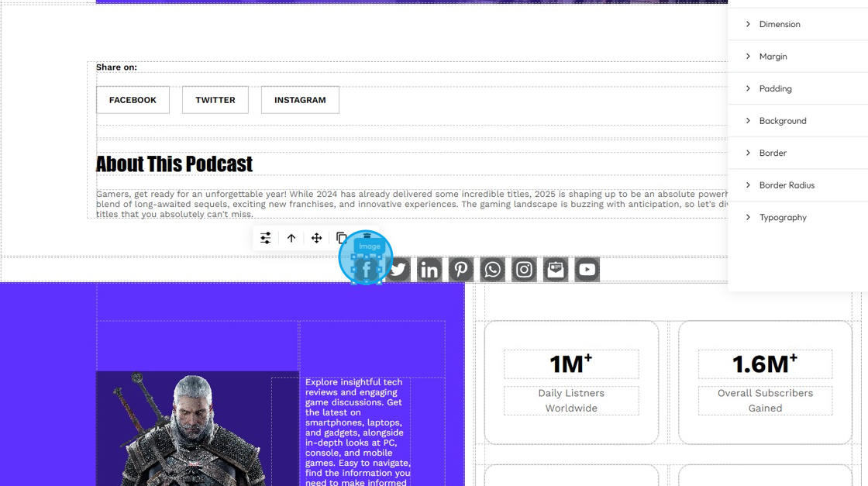Delete element with trash icon
The height and width of the screenshot is (486, 868).
tap(367, 236)
